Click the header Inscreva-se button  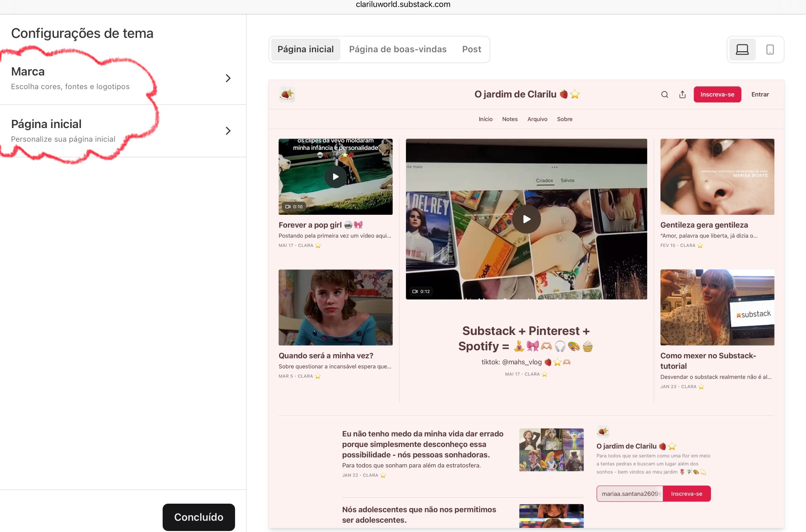(717, 95)
